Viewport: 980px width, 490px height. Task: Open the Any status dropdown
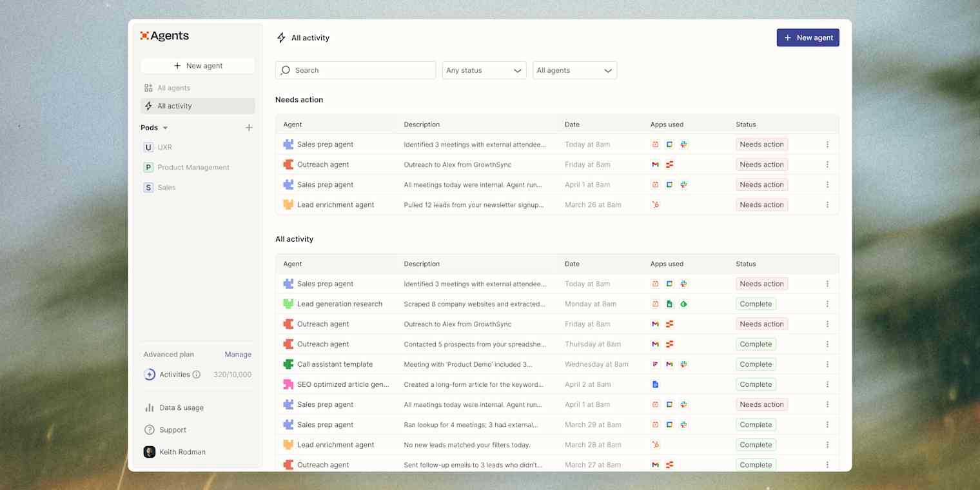[484, 70]
